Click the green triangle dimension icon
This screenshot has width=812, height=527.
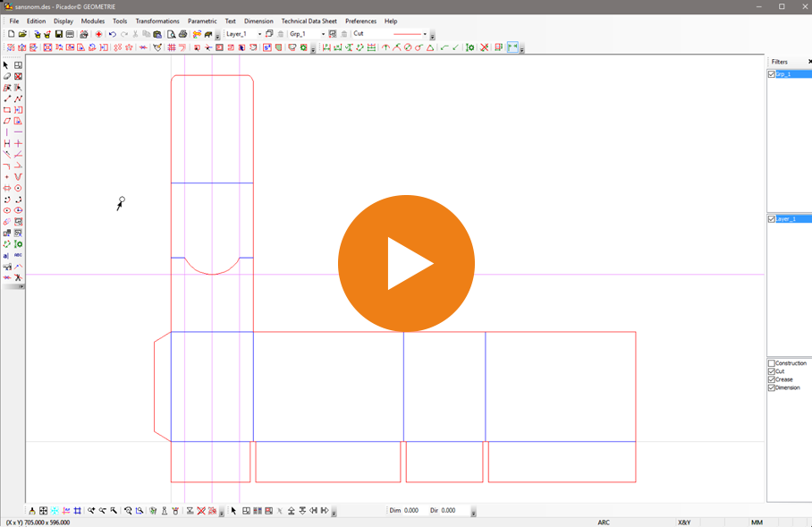tap(430, 47)
